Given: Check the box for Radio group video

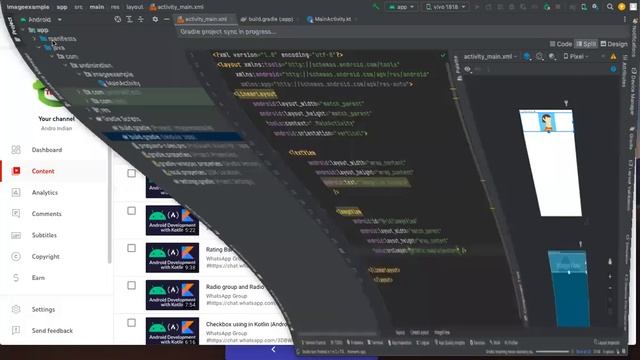Looking at the screenshot, I should [131, 285].
